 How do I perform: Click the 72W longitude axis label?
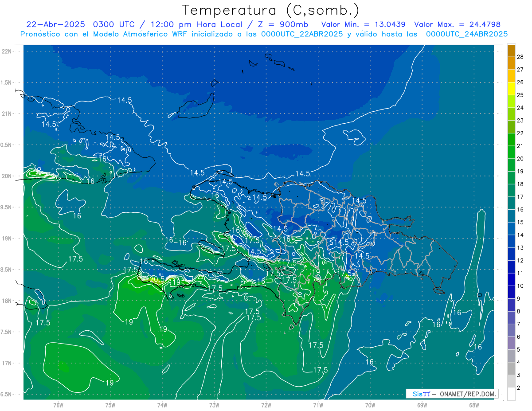click(x=266, y=405)
